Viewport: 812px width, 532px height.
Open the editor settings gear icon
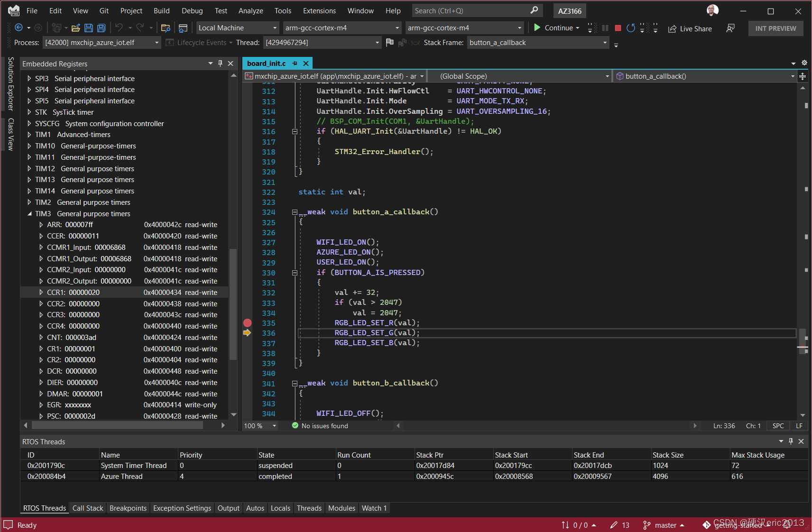[804, 63]
